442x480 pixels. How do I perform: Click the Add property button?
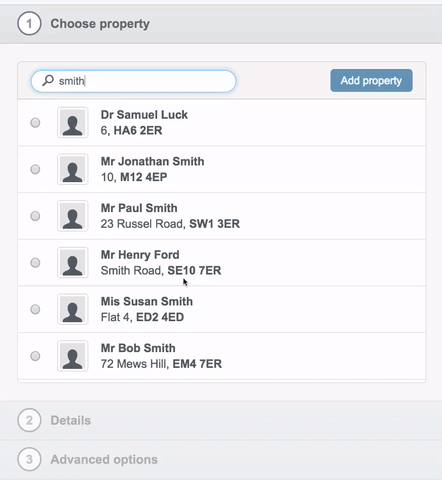click(371, 80)
